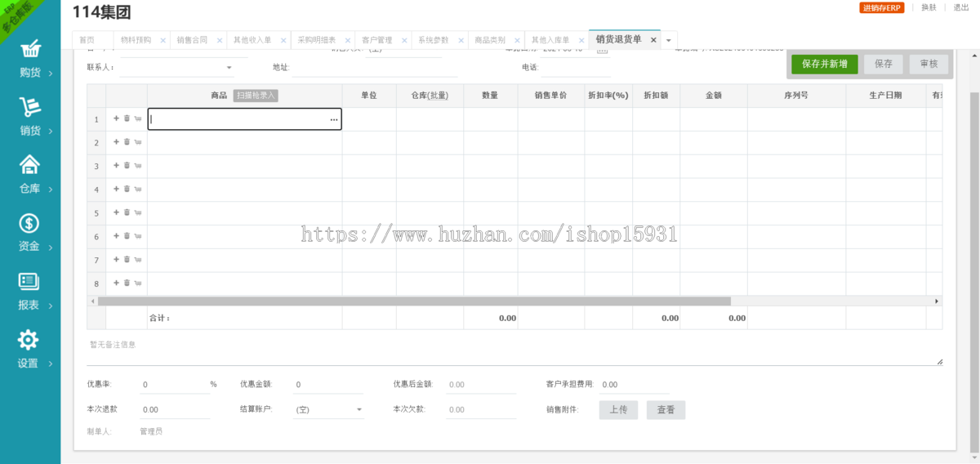Focus the 优惠率 discount rate field
980x464 pixels.
(174, 385)
